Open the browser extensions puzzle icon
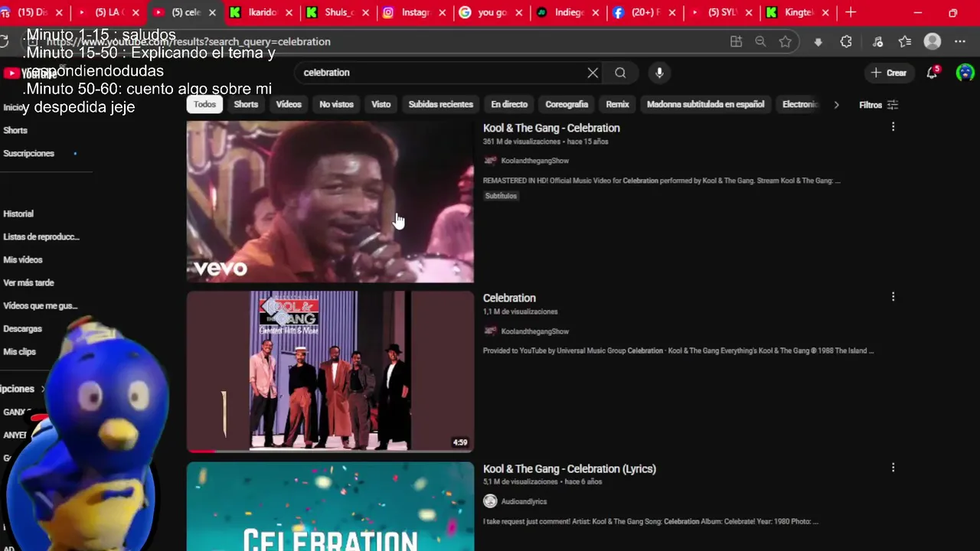 846,41
